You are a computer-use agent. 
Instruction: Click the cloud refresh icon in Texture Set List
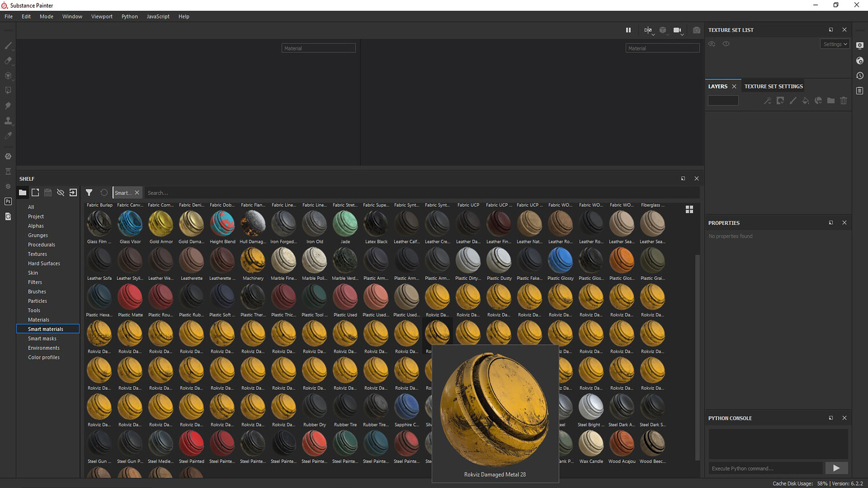coord(712,44)
